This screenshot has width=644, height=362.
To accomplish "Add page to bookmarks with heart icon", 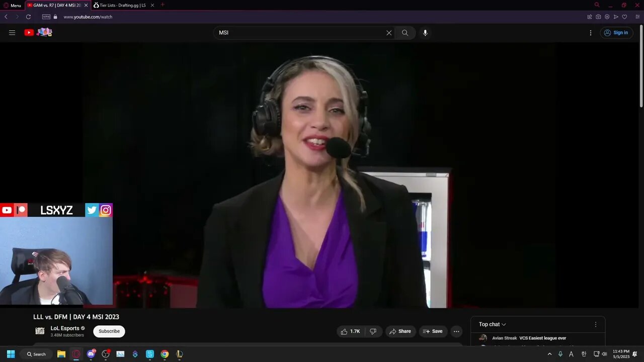I will [624, 17].
